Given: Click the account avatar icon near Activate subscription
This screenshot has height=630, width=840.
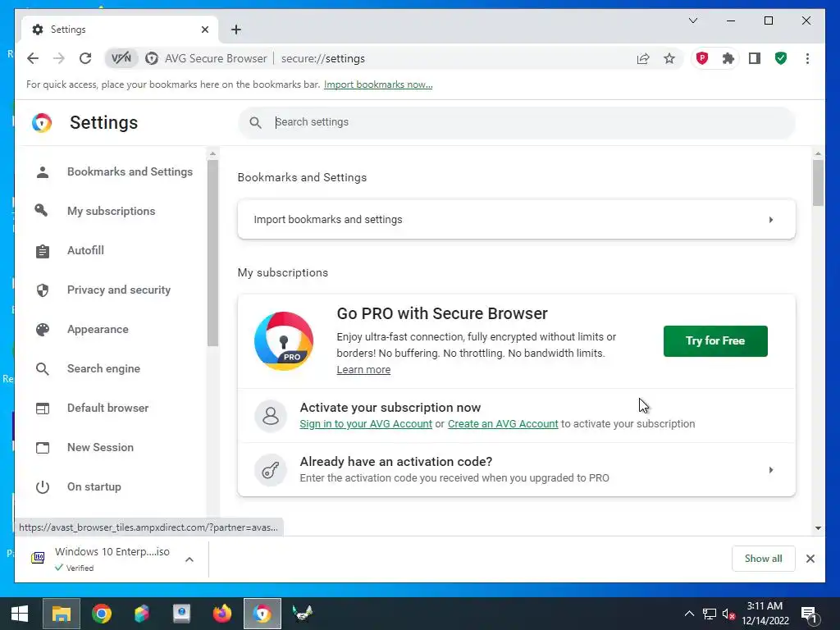Looking at the screenshot, I should 271,416.
